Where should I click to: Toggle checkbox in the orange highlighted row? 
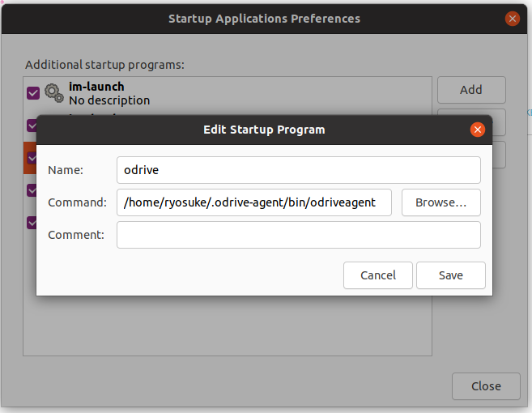point(32,158)
